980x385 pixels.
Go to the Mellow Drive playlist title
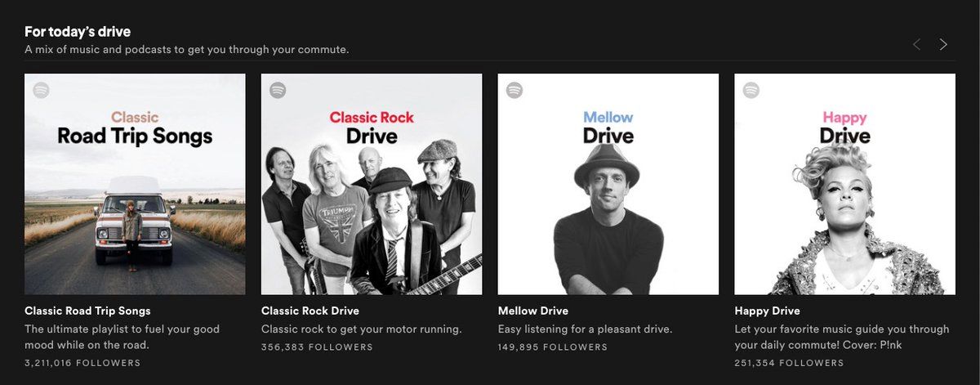click(532, 311)
